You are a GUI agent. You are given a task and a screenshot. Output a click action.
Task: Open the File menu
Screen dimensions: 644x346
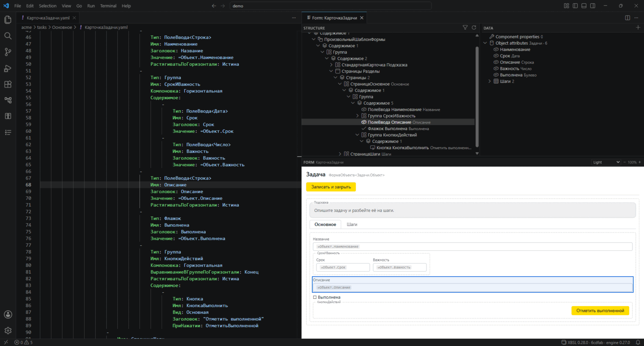tap(17, 6)
